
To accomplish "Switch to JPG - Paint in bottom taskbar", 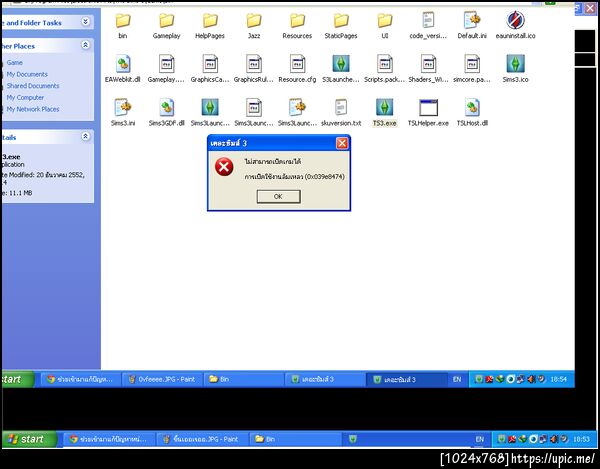I will [x=201, y=439].
